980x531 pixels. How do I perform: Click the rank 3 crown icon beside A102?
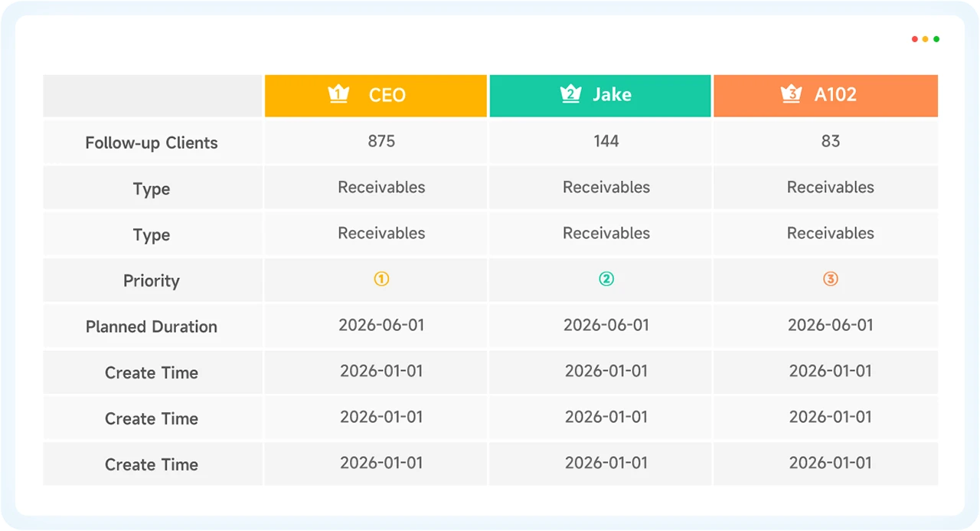pos(791,94)
